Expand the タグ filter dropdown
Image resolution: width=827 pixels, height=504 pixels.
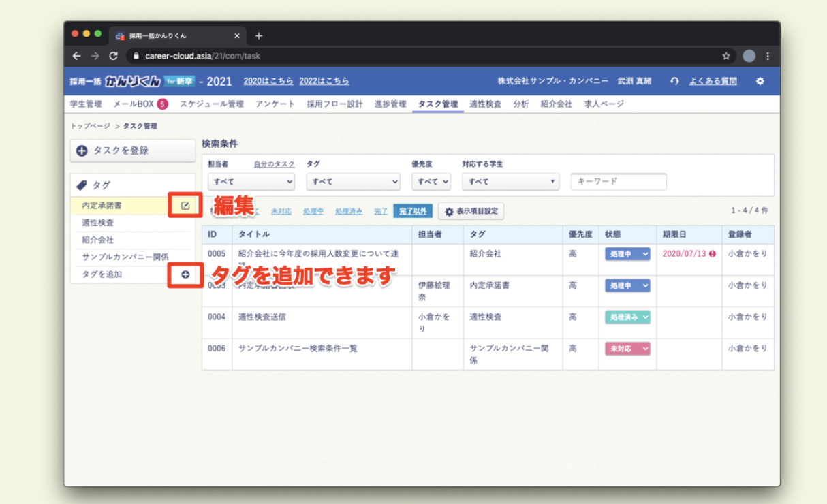click(x=353, y=182)
